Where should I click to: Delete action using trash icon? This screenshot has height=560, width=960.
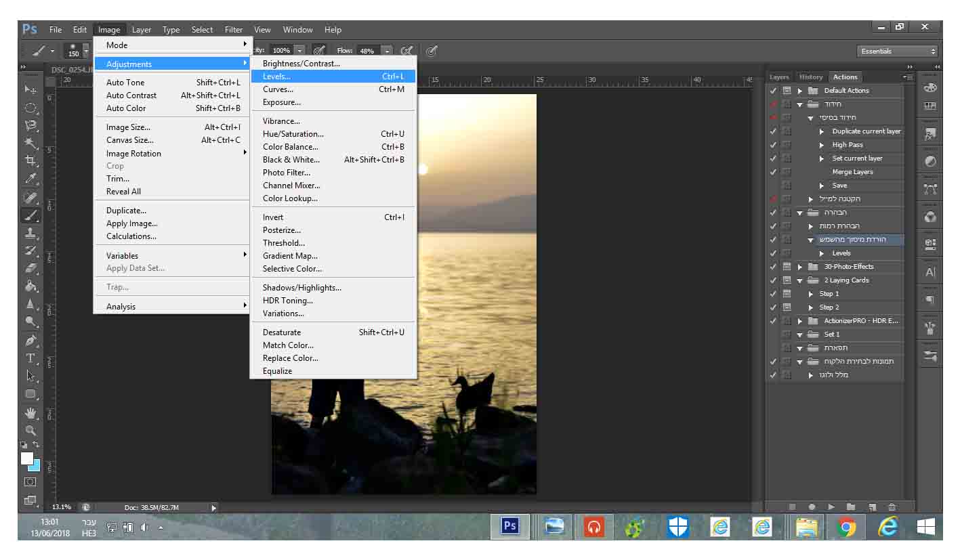(892, 507)
